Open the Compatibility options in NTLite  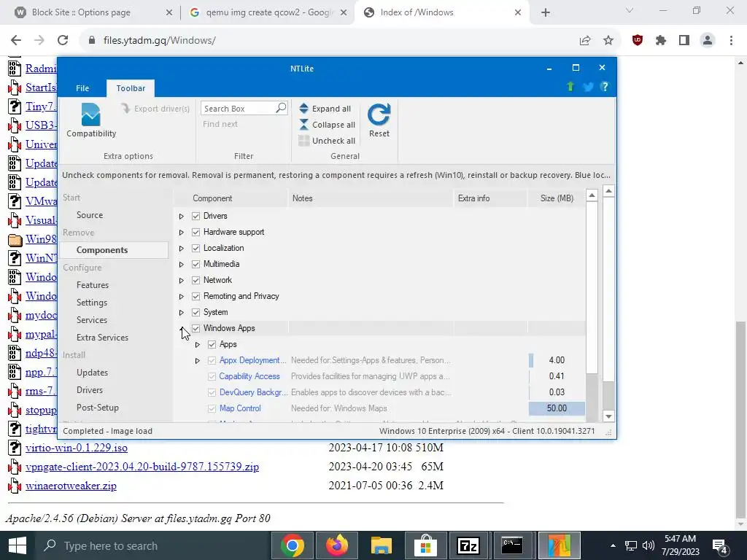[x=90, y=120]
